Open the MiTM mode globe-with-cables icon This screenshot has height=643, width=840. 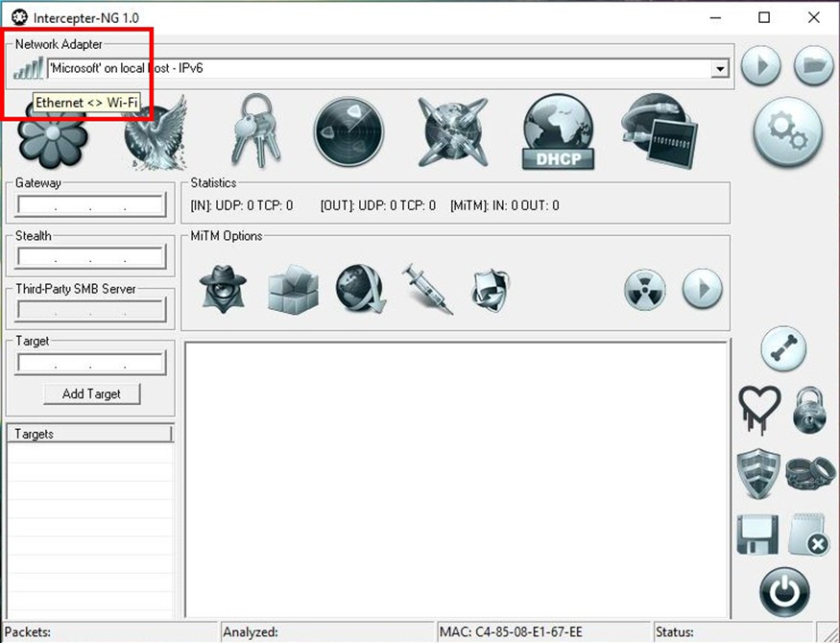453,131
